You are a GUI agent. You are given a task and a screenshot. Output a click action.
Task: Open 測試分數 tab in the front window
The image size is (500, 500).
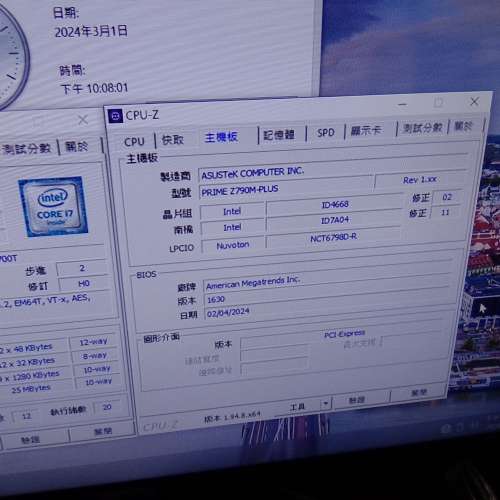423,128
